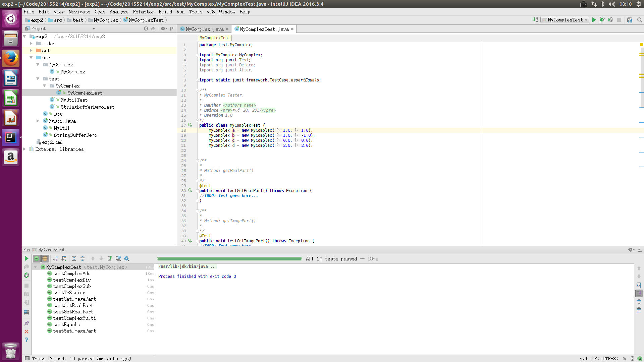This screenshot has height=362, width=644.
Task: Click run gutter icon for class MyComplexTest
Action: click(190, 125)
